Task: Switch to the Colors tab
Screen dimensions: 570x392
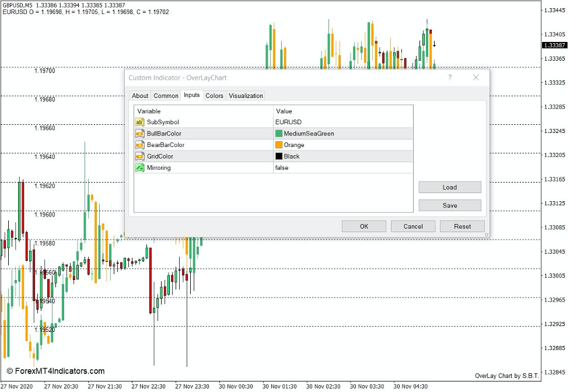Action: coord(214,96)
